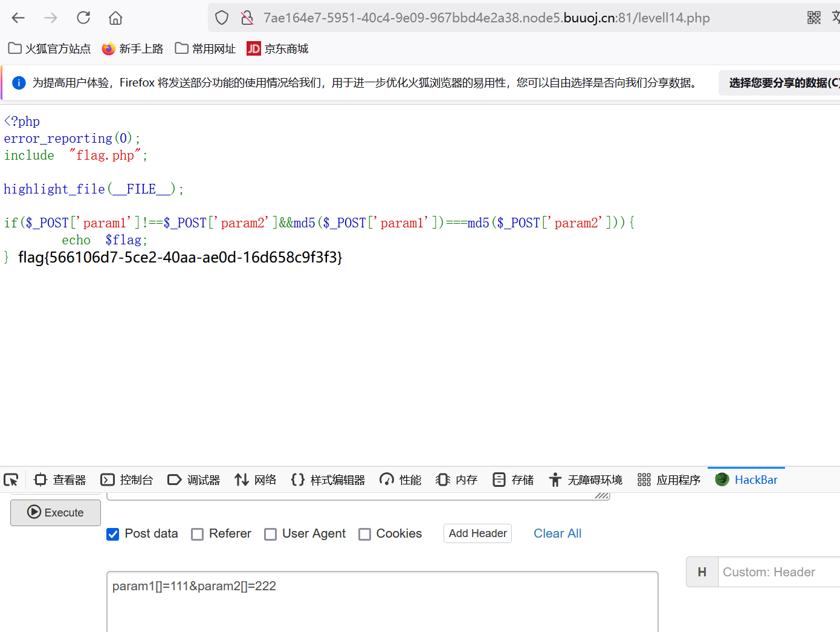Image resolution: width=840 pixels, height=632 pixels.
Task: Enable the Referer checkbox
Action: click(x=197, y=534)
